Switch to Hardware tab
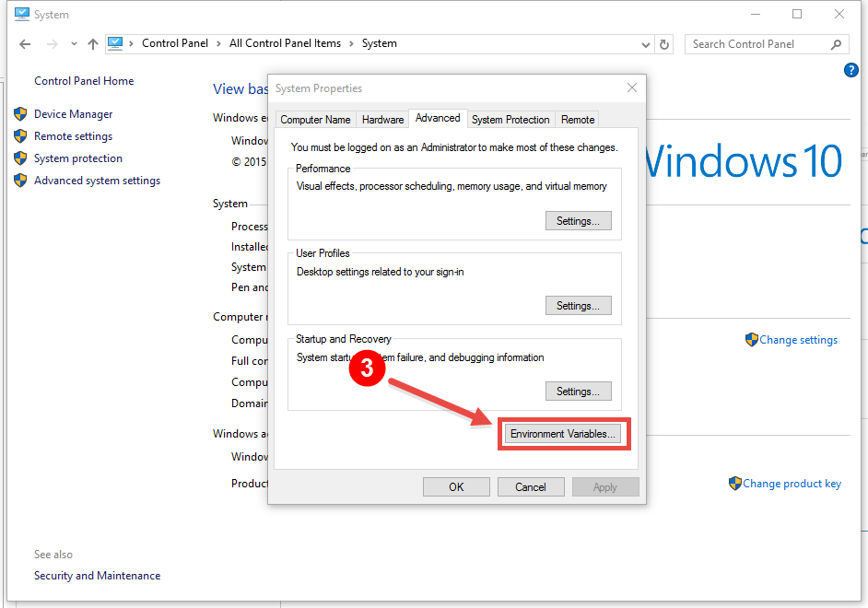 [x=382, y=120]
